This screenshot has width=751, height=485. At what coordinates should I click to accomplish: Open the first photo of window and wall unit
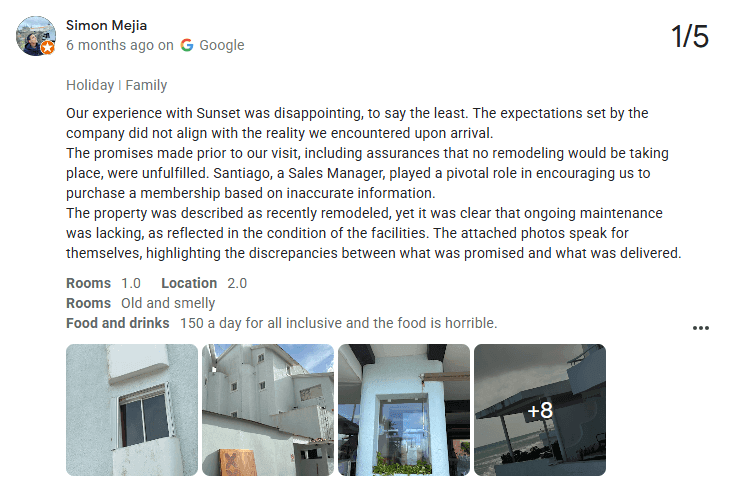pos(132,410)
